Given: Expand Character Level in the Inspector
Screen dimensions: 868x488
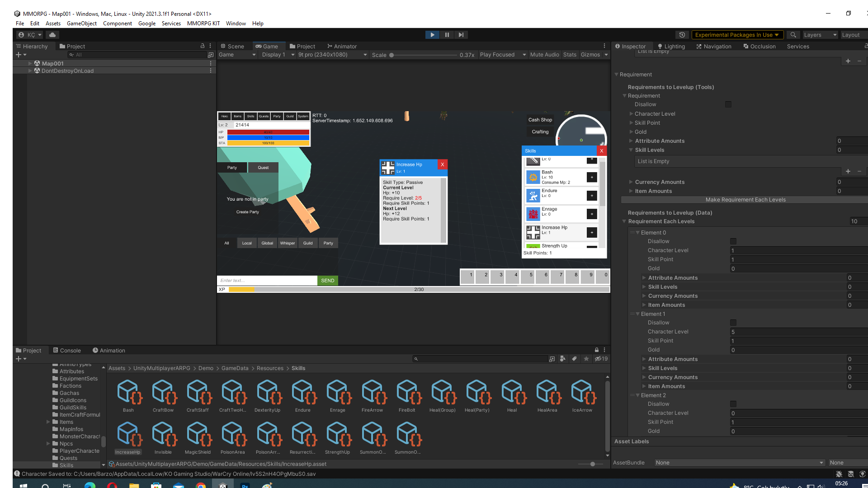Looking at the screenshot, I should coord(632,114).
